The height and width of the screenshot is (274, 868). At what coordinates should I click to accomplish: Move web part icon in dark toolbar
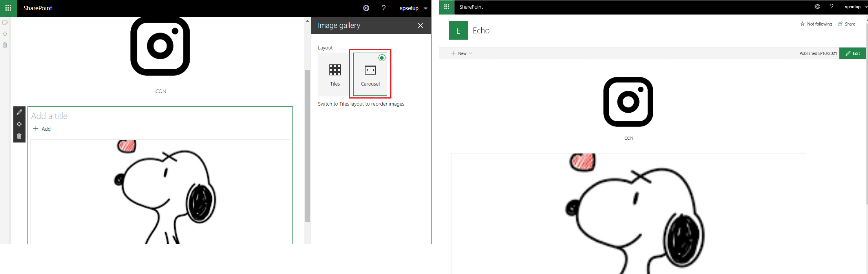coord(19,124)
